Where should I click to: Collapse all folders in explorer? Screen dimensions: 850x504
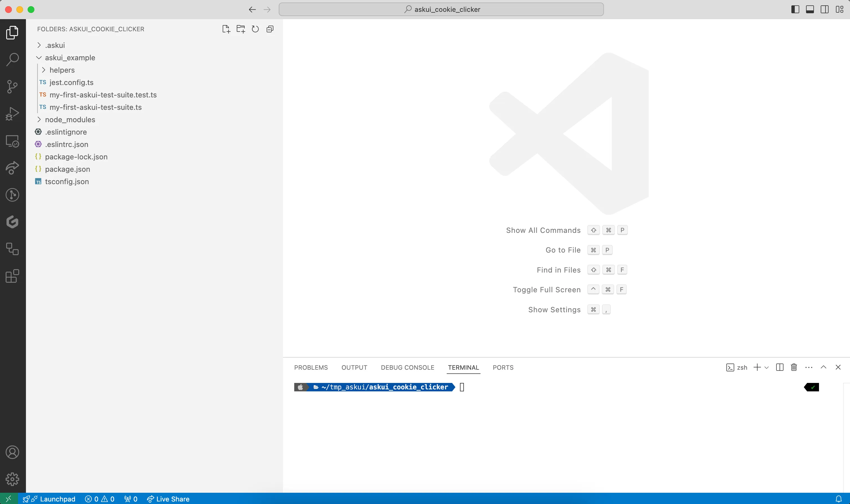[x=270, y=29]
